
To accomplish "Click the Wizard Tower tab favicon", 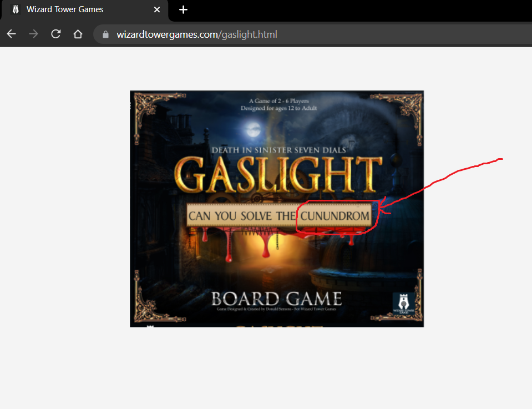I will coord(16,9).
